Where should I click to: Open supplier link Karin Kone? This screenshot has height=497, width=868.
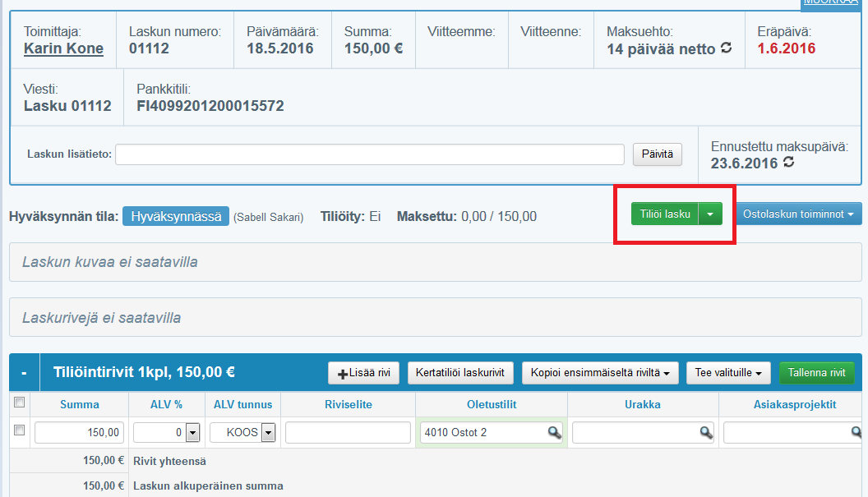pyautogui.click(x=63, y=48)
